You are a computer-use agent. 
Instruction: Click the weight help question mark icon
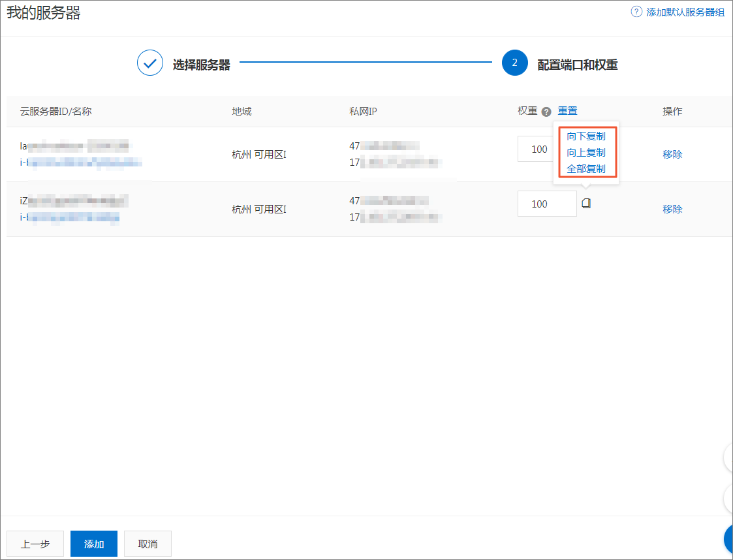tap(546, 112)
